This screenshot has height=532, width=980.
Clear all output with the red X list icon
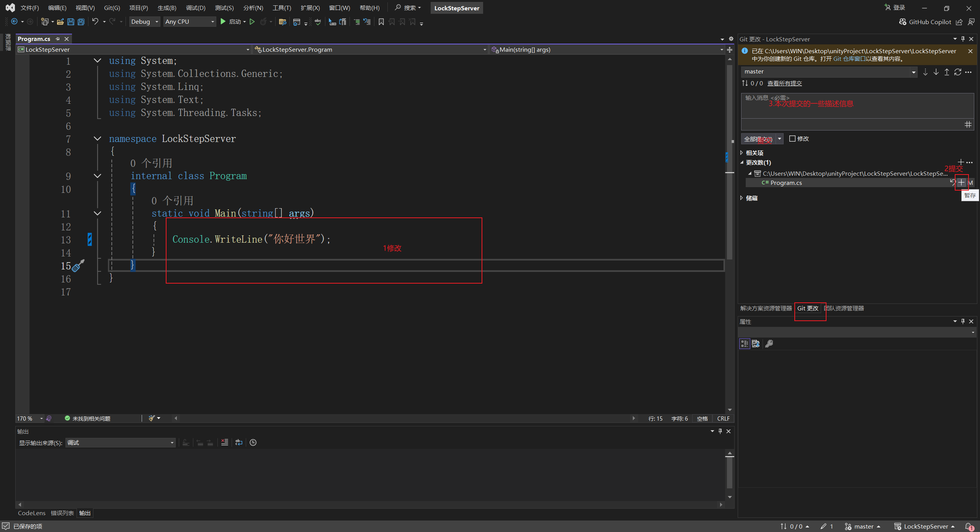tap(225, 442)
